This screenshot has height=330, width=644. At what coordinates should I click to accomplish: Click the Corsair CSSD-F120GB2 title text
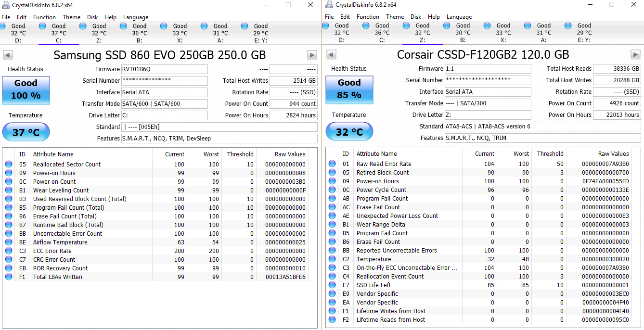pyautogui.click(x=483, y=54)
